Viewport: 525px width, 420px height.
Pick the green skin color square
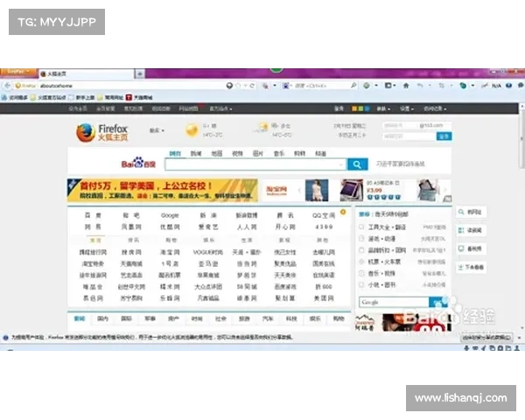360,108
